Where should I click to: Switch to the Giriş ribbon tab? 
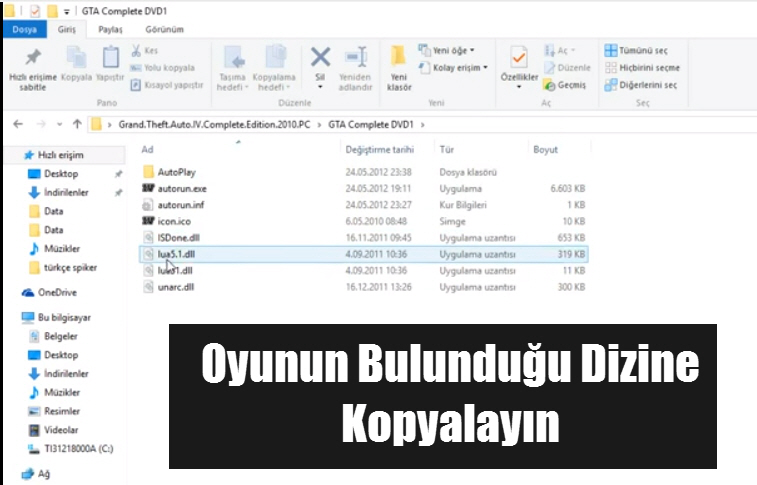pyautogui.click(x=67, y=29)
